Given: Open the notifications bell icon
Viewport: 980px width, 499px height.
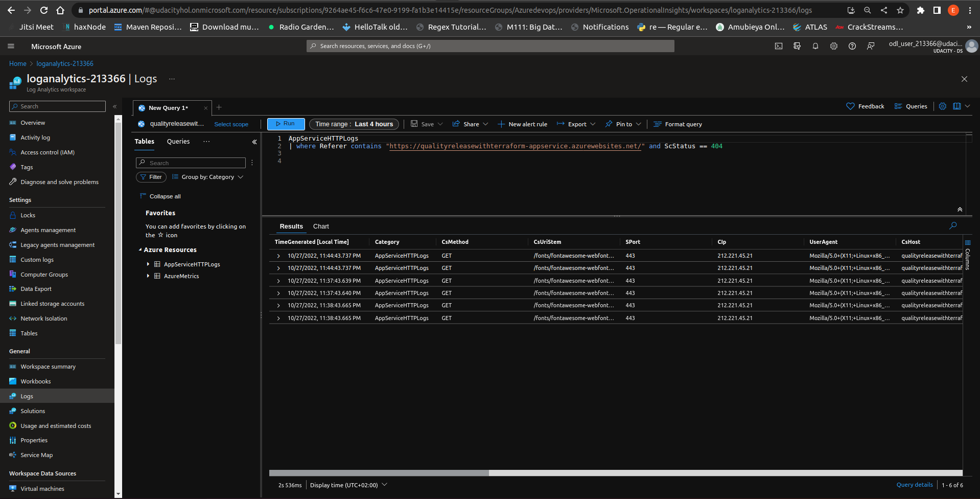Looking at the screenshot, I should click(815, 46).
